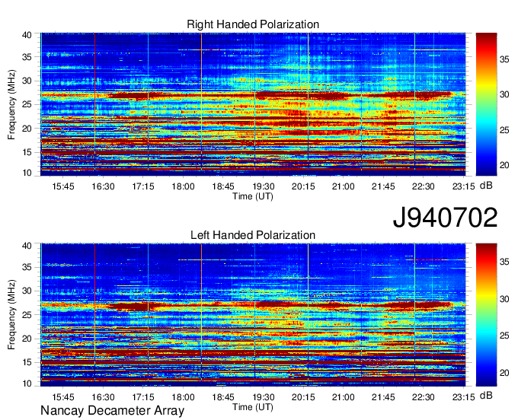Viewport: 518px width, 420px height.
Task: Click the "21:00" tick on the right-handed plot
Action: [344, 186]
